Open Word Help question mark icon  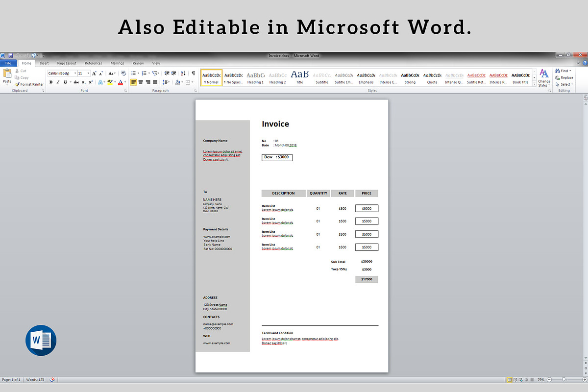(x=585, y=63)
